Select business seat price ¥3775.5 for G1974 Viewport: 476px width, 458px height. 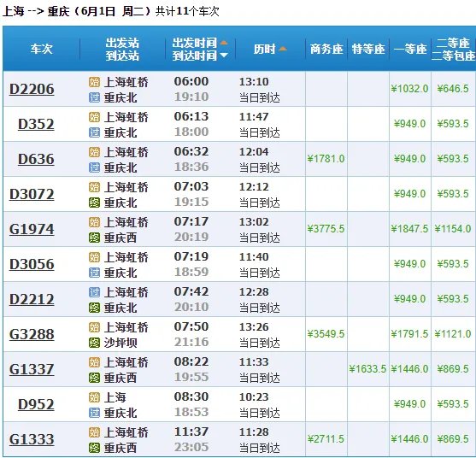pyautogui.click(x=326, y=229)
